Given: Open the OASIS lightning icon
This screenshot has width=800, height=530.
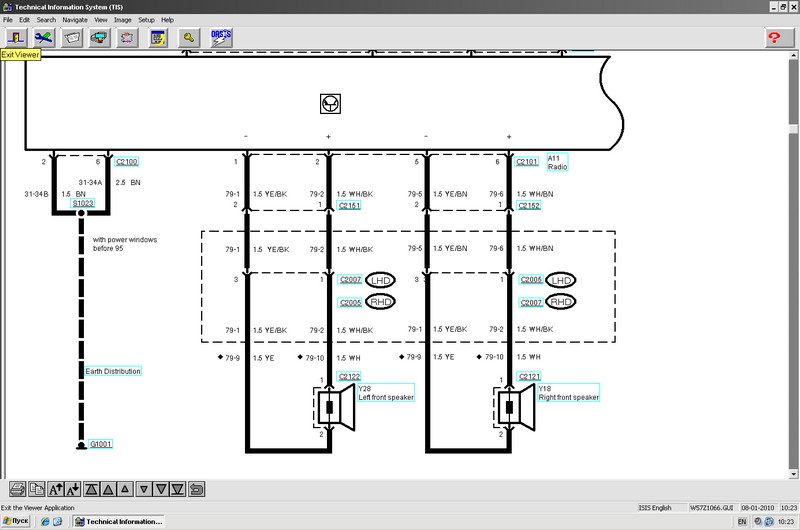Looking at the screenshot, I should pos(221,37).
